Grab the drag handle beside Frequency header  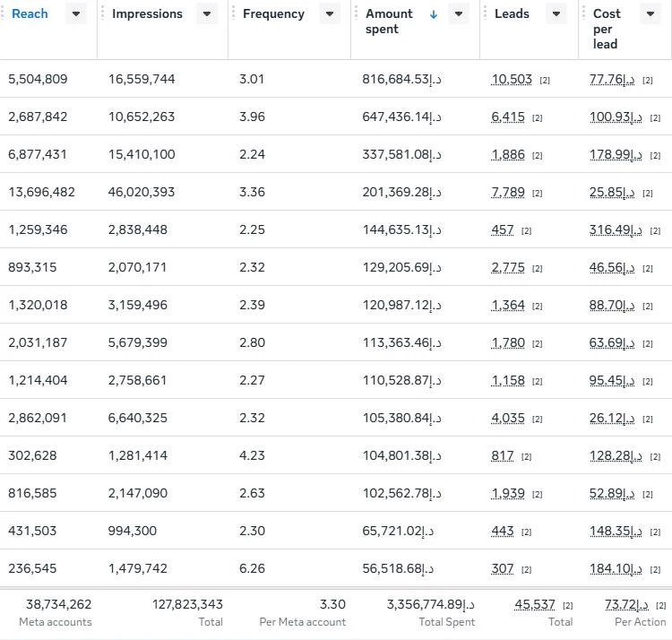click(x=233, y=13)
